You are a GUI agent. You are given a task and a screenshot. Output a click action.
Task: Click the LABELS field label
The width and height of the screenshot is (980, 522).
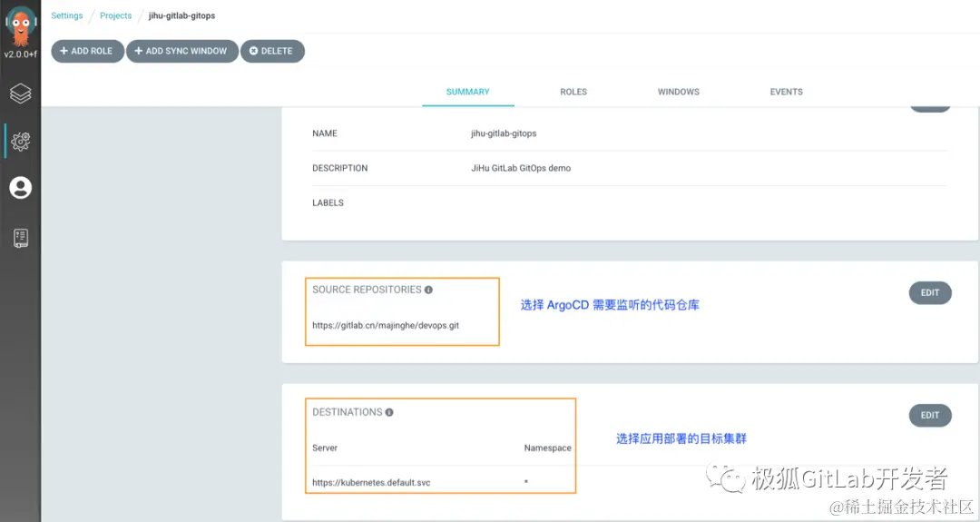328,202
